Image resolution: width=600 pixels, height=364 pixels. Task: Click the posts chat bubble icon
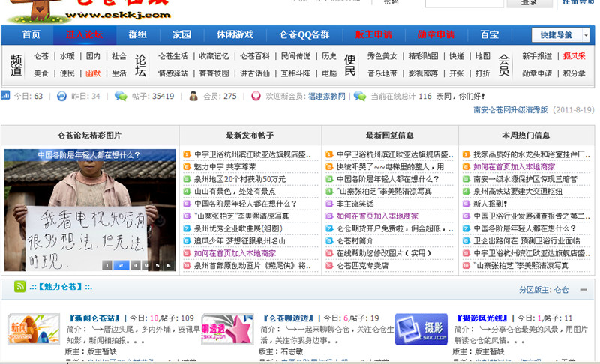coord(121,97)
